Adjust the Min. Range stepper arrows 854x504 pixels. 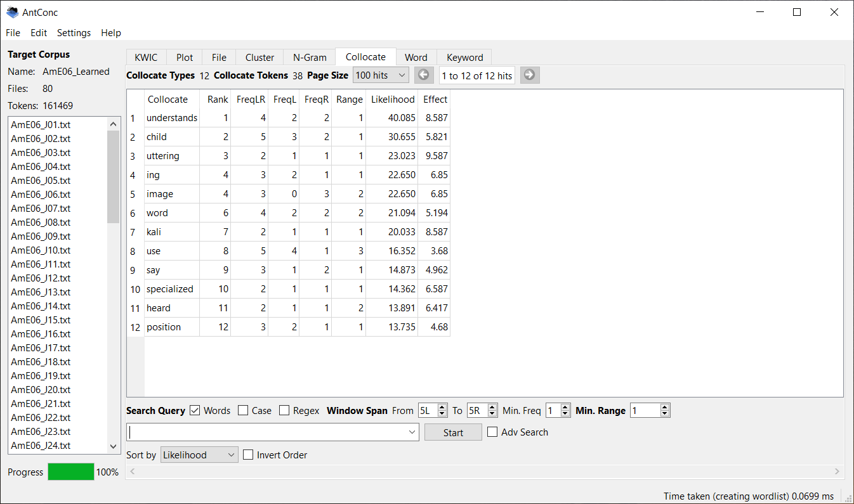pos(665,411)
